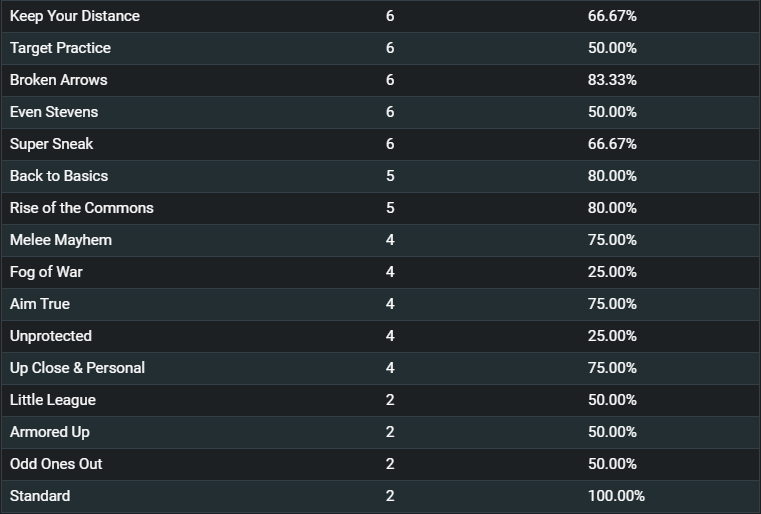Click the Standard ruleset row
Screen dimensions: 761x514
tap(380, 497)
